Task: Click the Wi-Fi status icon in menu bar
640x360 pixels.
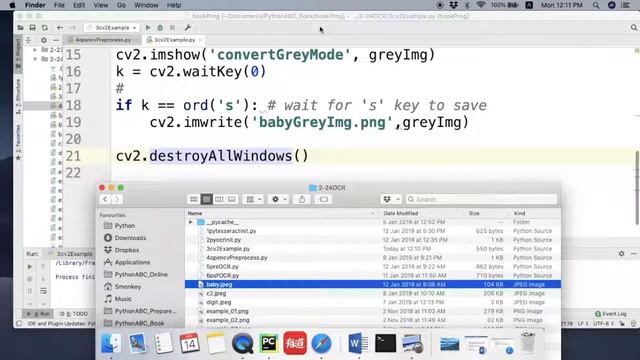Action: tap(481, 5)
